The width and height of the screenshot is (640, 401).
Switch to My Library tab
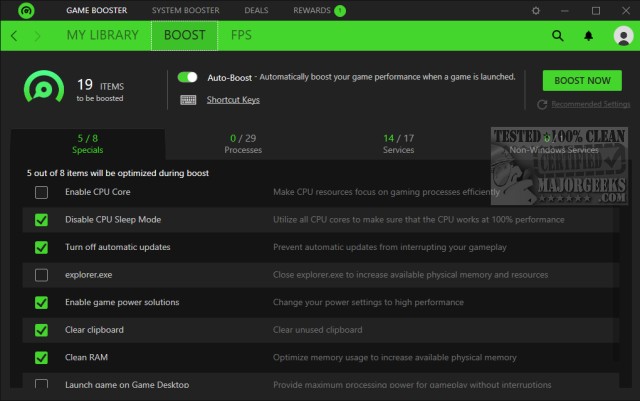pyautogui.click(x=103, y=36)
